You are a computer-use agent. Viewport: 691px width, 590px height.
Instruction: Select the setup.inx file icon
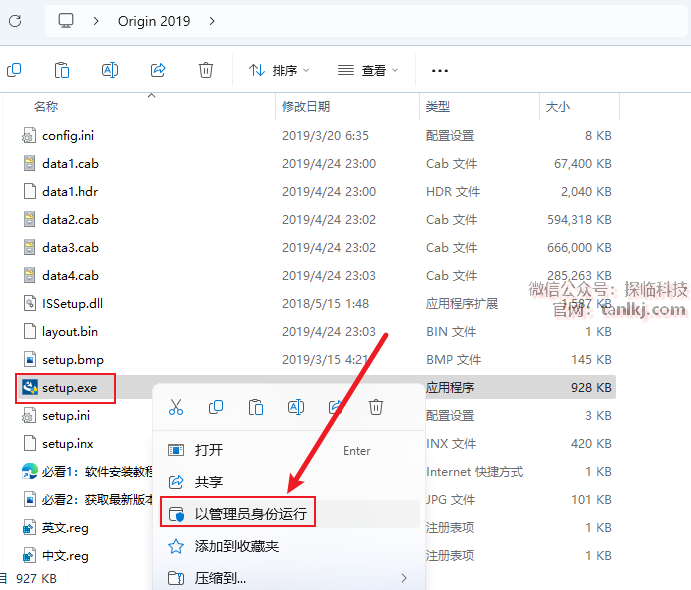(29, 444)
